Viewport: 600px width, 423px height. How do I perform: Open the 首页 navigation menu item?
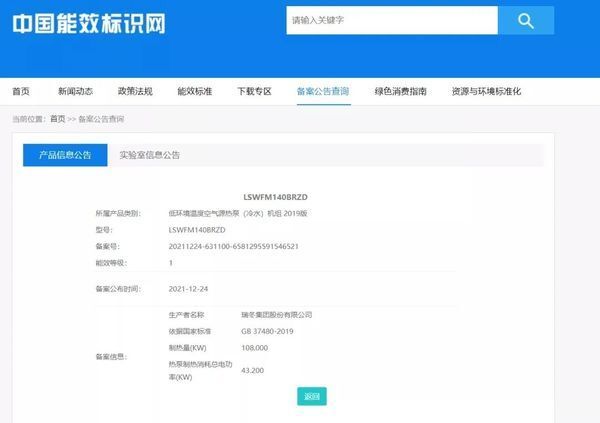pos(21,91)
